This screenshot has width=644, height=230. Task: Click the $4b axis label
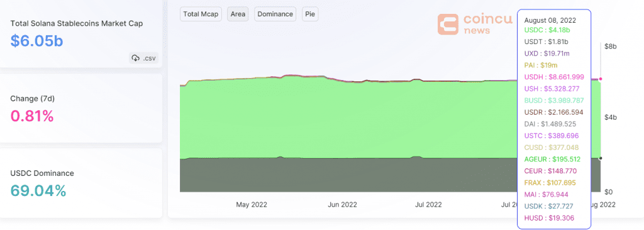click(611, 117)
